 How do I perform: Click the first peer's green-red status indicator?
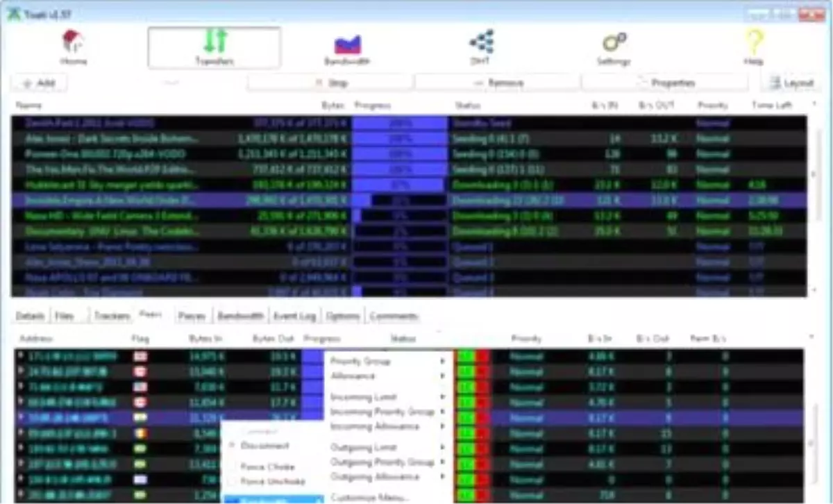[x=473, y=357]
